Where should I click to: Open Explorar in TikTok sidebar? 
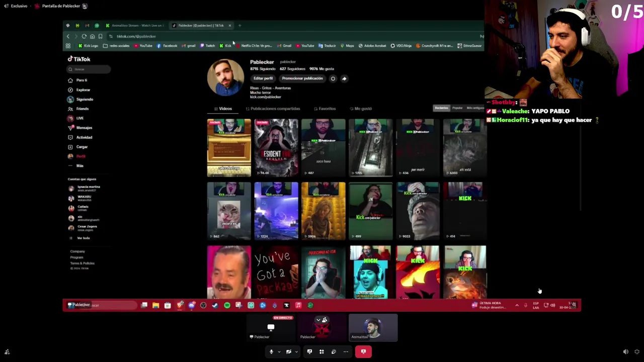point(79,89)
